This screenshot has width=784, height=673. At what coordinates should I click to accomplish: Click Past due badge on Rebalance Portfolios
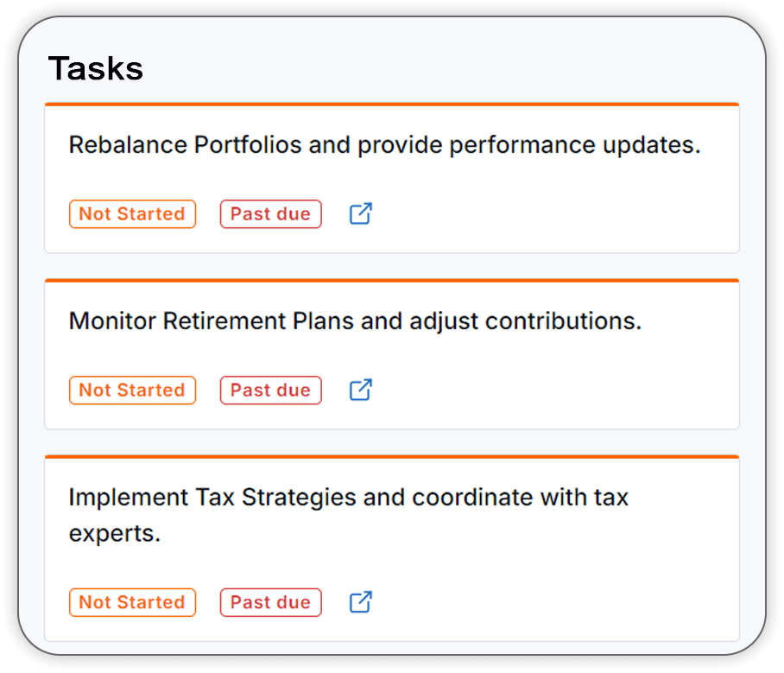tap(270, 214)
